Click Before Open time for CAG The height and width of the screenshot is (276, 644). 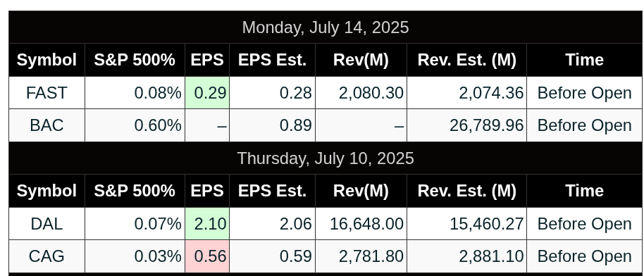point(584,256)
